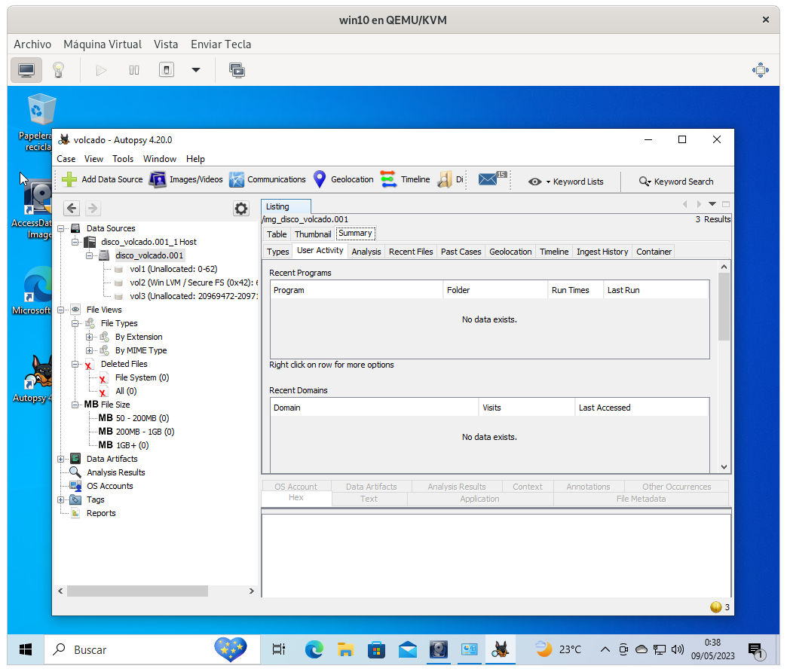Image resolution: width=787 pixels, height=672 pixels.
Task: Switch to the Ingest History tab
Action: tap(602, 252)
